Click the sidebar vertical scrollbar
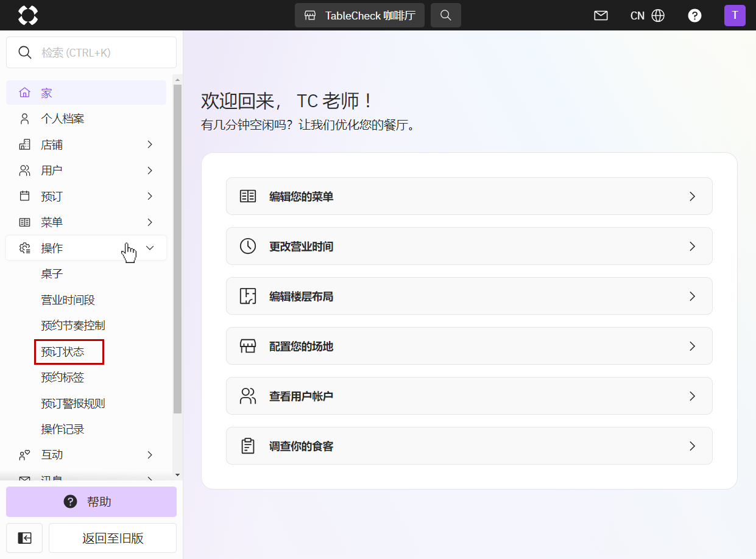The height and width of the screenshot is (559, 756). pos(177,249)
